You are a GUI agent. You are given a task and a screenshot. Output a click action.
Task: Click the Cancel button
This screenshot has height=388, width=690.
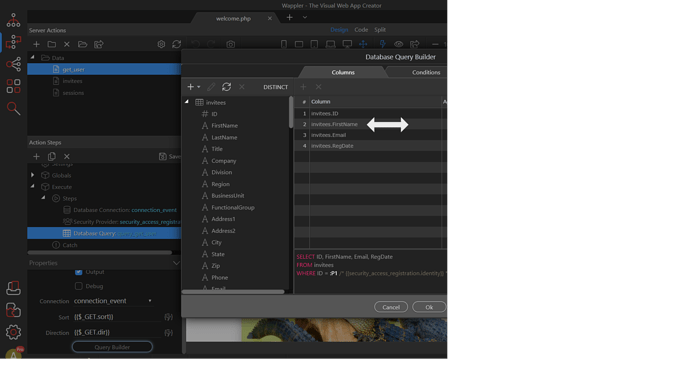click(391, 307)
